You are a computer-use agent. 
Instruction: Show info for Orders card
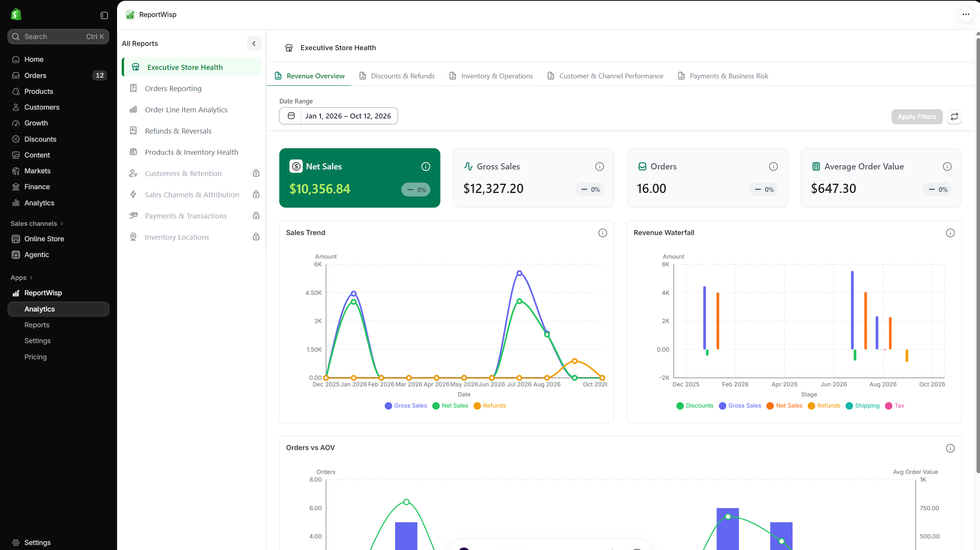click(x=773, y=166)
